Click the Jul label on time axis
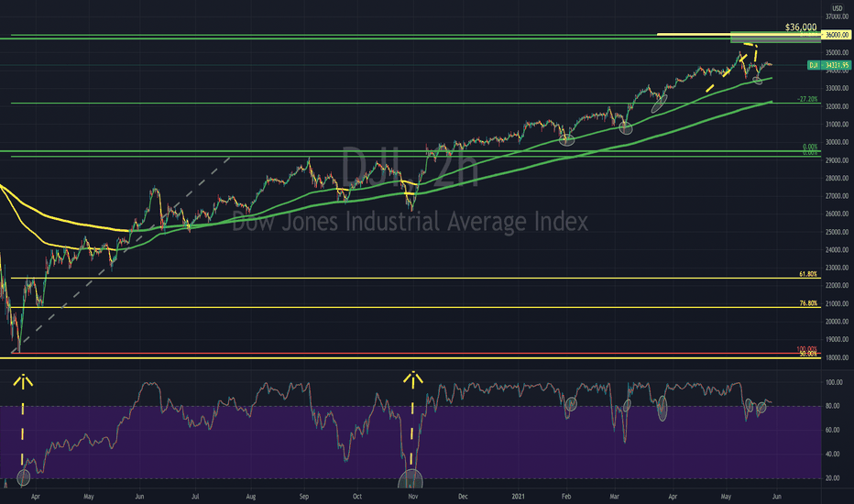The image size is (854, 504). pos(195,497)
